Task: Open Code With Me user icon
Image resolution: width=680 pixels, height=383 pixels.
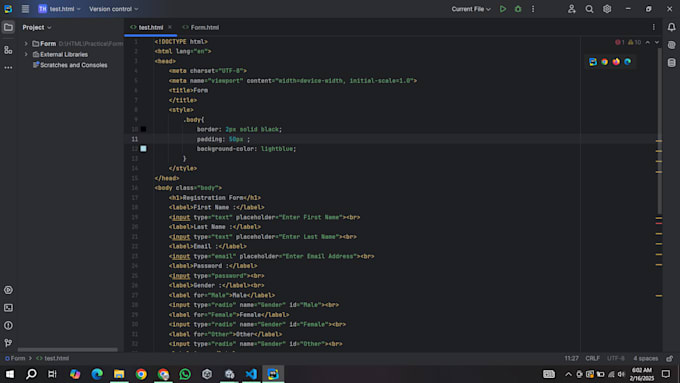Action: point(572,9)
